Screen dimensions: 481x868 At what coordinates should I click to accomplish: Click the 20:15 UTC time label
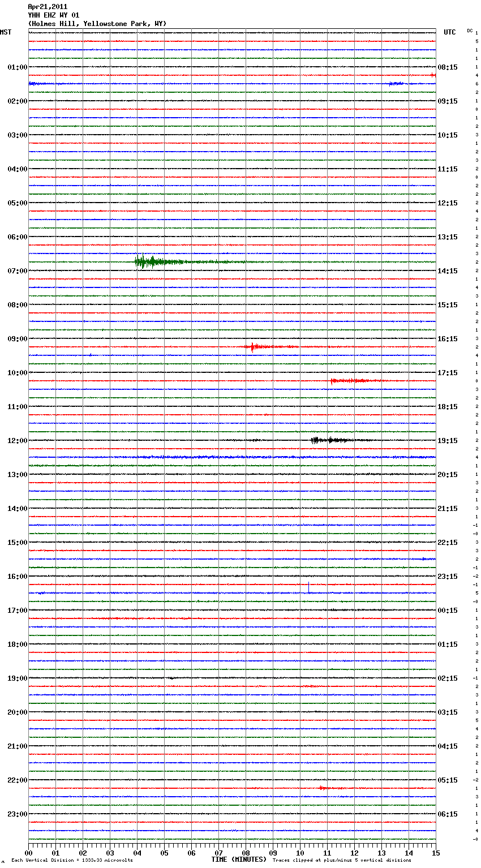pos(448,475)
